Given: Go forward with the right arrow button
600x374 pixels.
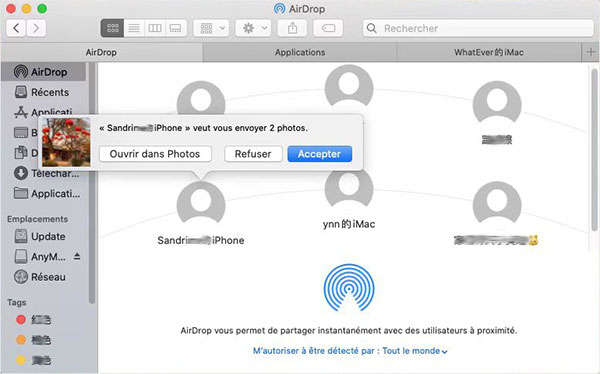Looking at the screenshot, I should pyautogui.click(x=36, y=28).
